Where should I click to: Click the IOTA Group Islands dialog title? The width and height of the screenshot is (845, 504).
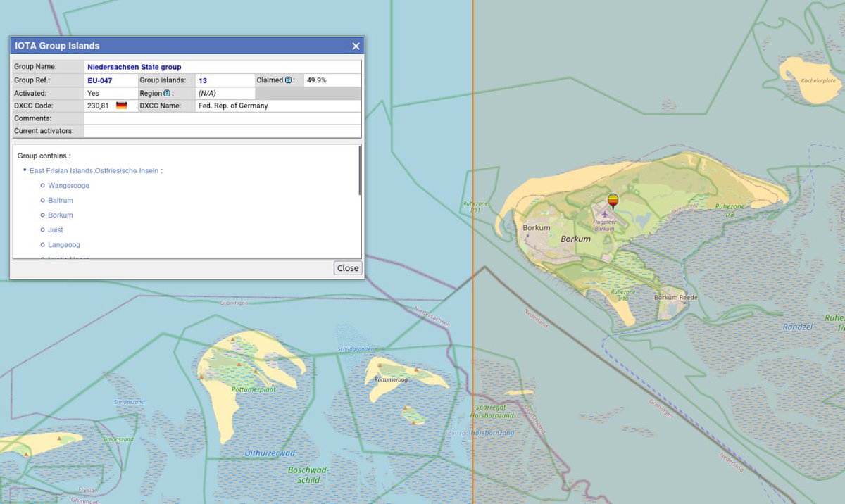pyautogui.click(x=57, y=46)
